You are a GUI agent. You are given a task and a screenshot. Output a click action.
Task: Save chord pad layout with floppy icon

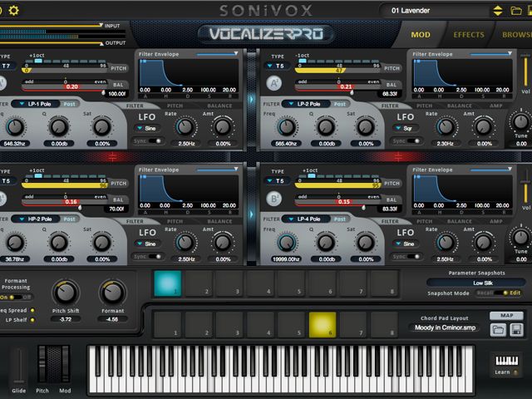(516, 330)
